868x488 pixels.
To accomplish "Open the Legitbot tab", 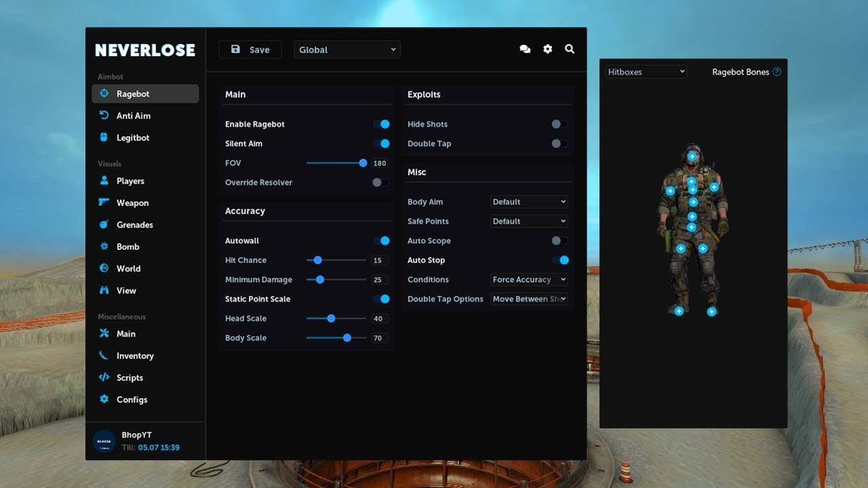I will 145,138.
